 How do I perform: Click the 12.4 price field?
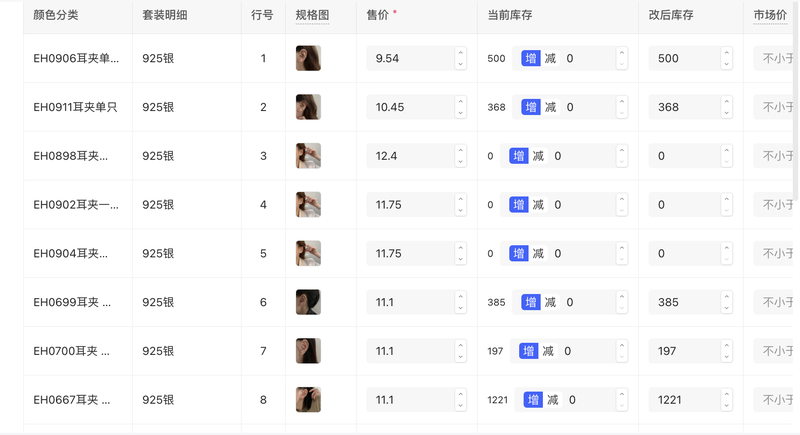[410, 156]
